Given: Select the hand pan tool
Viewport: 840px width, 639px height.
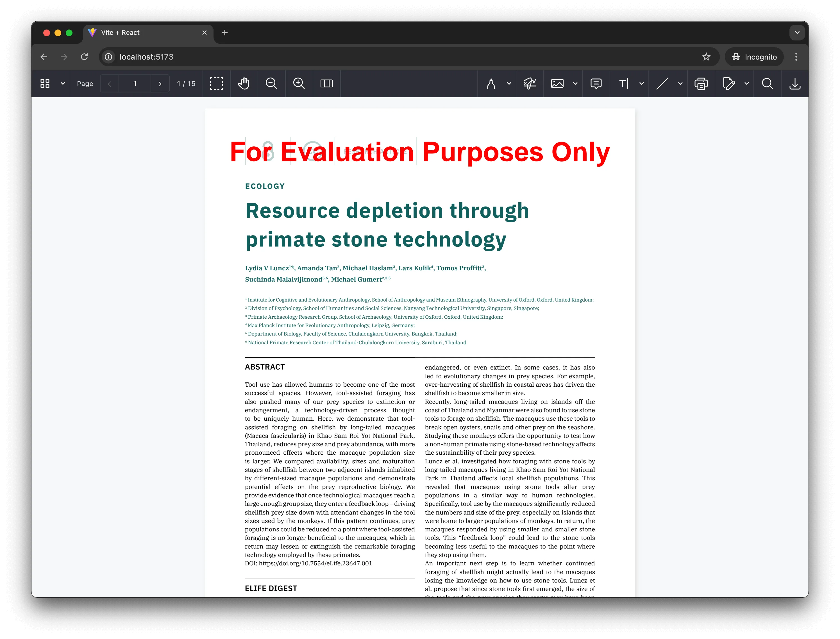Looking at the screenshot, I should point(243,83).
